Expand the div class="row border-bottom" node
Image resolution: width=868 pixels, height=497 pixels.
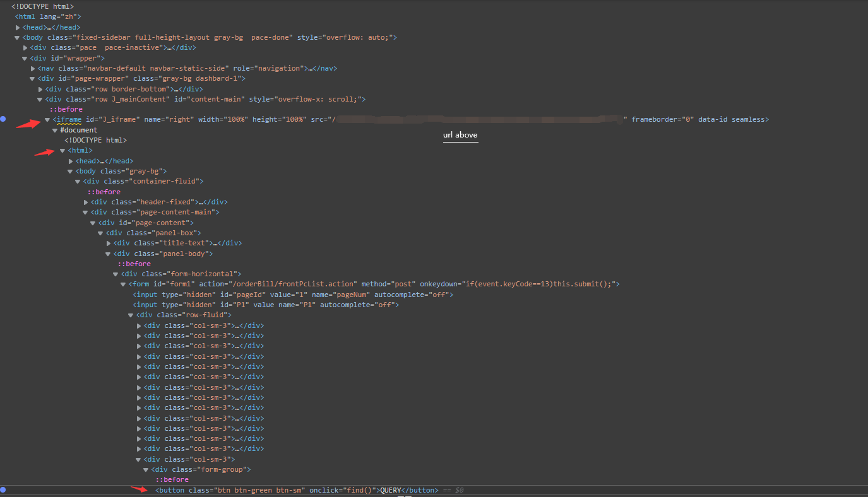[40, 89]
